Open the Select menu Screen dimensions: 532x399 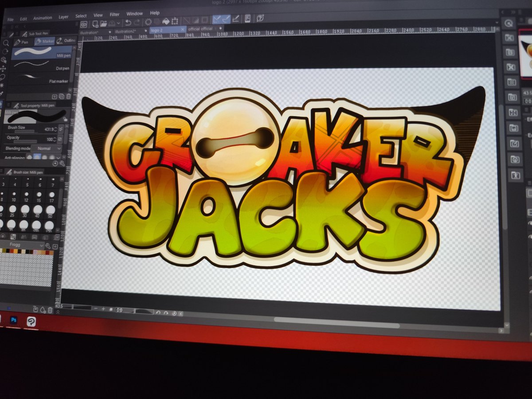pos(81,16)
